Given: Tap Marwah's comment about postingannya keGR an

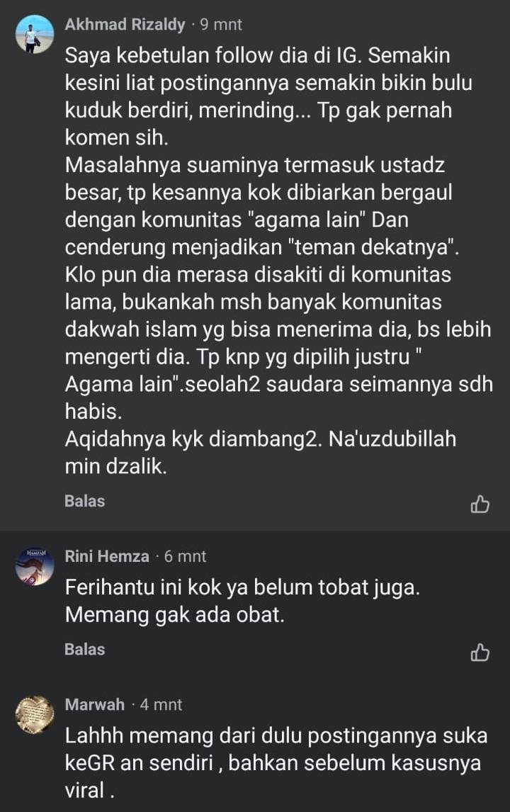Looking at the screenshot, I should [x=276, y=763].
